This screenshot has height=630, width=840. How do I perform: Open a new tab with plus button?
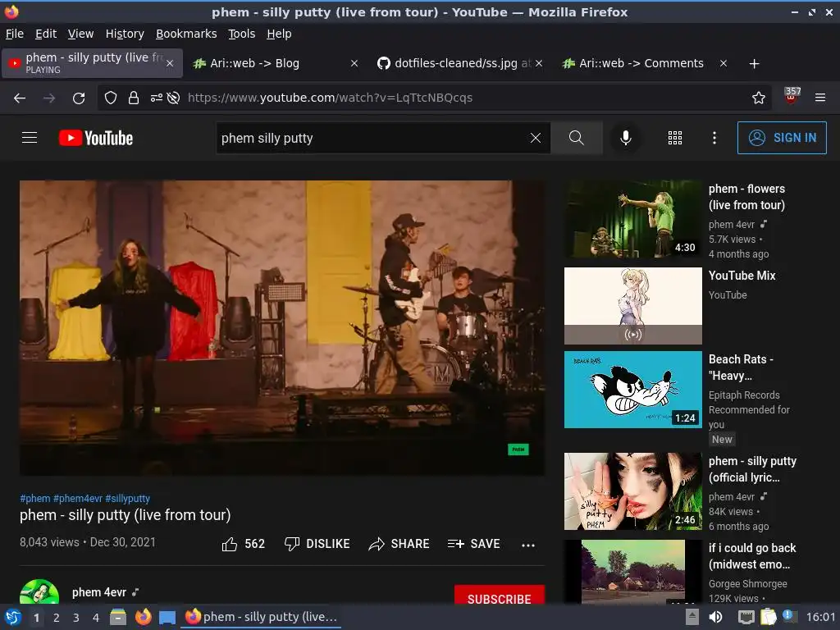pyautogui.click(x=754, y=64)
